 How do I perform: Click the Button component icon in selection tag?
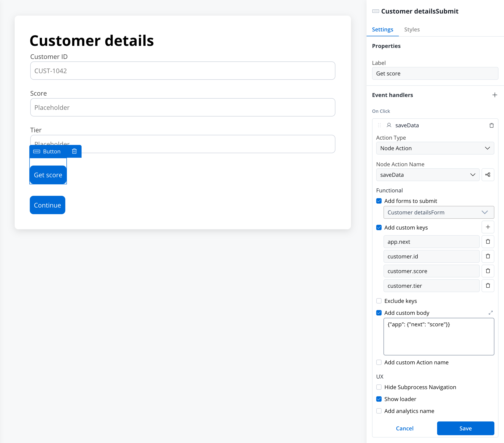pos(37,151)
